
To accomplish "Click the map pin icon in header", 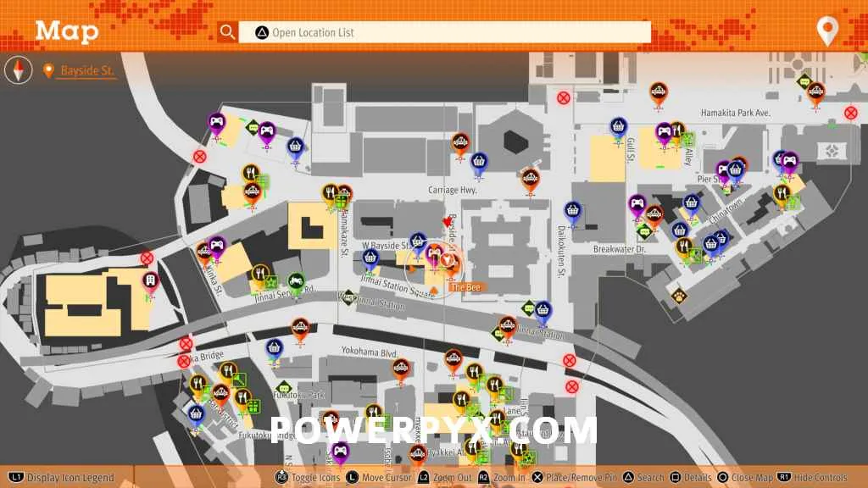I will [x=826, y=30].
